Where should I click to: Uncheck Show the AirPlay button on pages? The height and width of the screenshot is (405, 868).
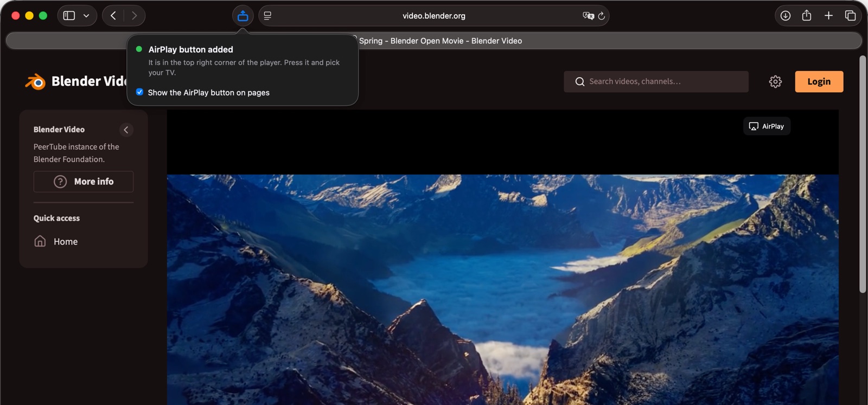coord(139,92)
